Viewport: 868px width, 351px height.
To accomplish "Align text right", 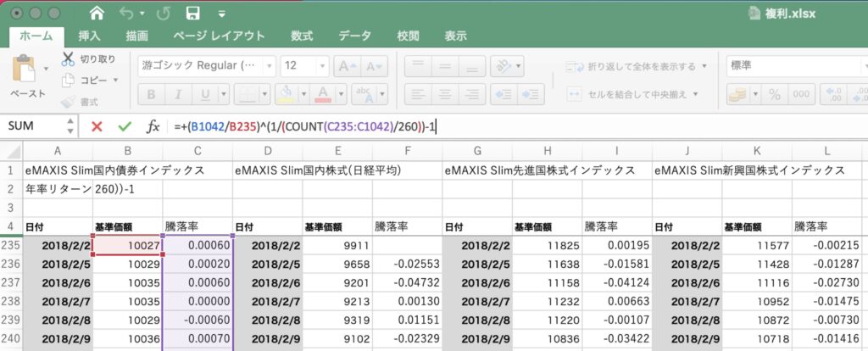I will [x=472, y=94].
